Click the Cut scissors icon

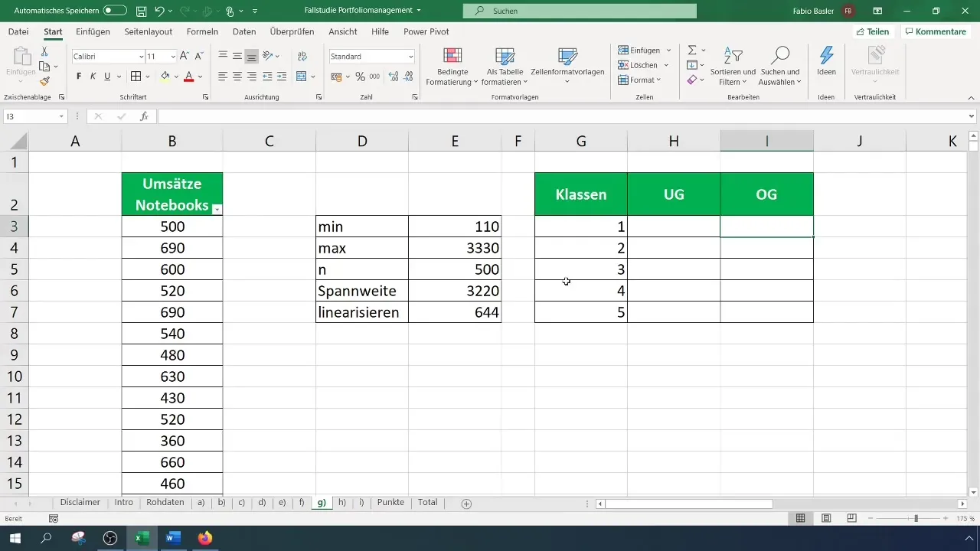tap(44, 51)
